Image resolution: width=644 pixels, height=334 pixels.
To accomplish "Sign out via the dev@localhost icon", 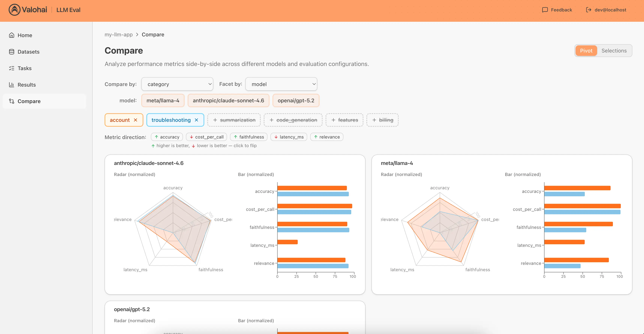I will click(x=589, y=10).
